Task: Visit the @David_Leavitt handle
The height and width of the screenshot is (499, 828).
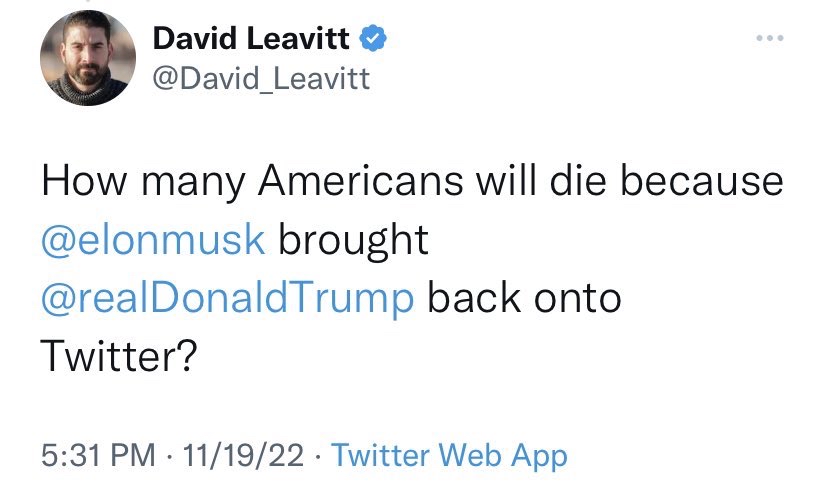Action: [x=261, y=79]
